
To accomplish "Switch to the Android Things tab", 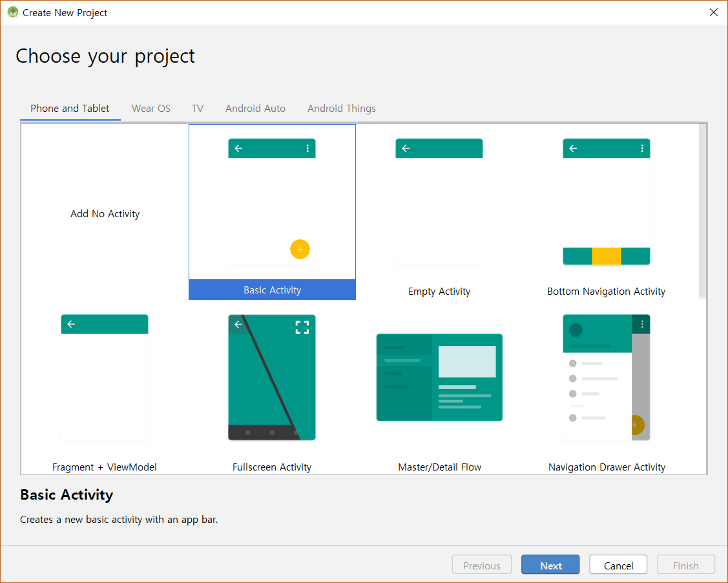I will point(342,109).
